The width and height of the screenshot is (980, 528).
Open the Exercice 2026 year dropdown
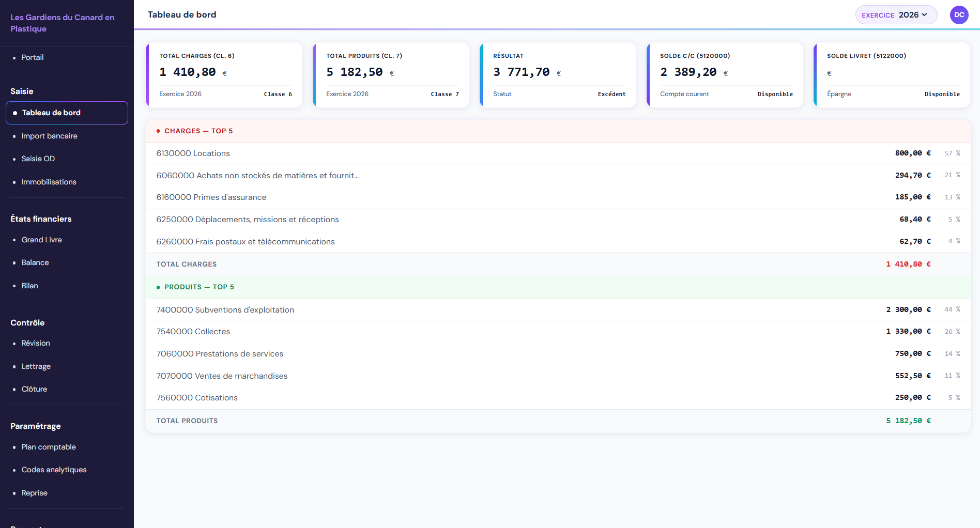(x=896, y=15)
